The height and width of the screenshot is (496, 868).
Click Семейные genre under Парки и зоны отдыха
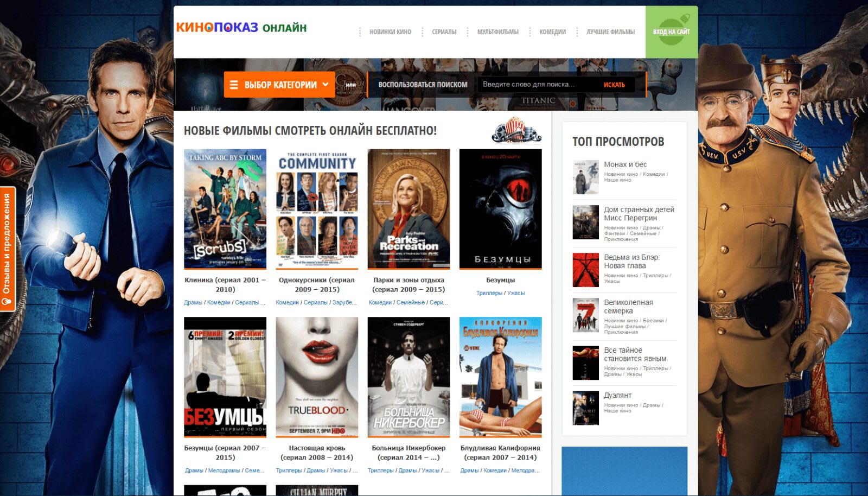(x=410, y=302)
